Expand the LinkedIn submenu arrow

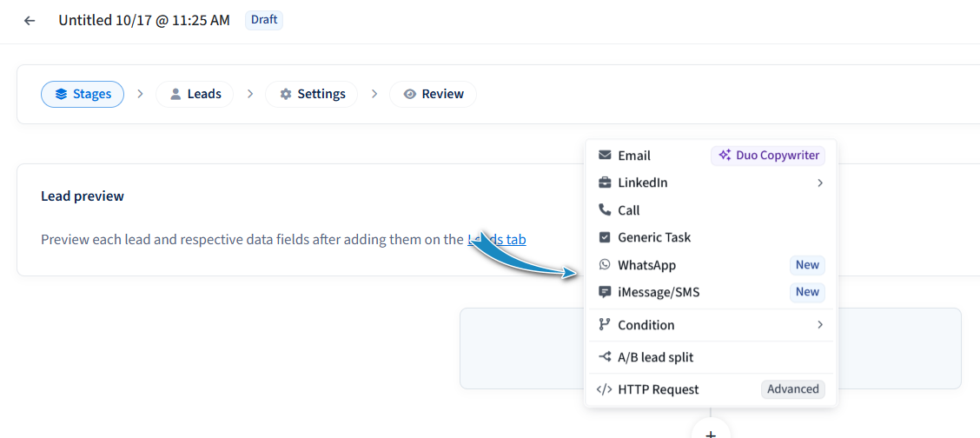pos(819,182)
